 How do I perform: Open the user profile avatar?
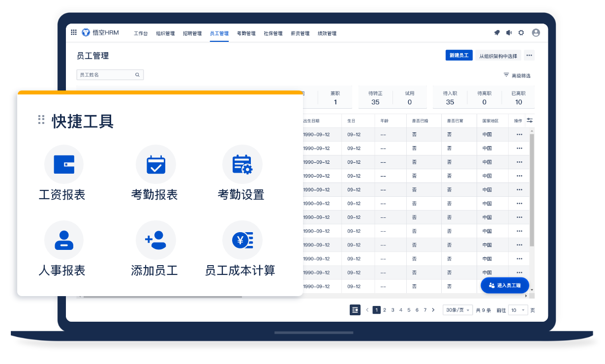(x=536, y=33)
